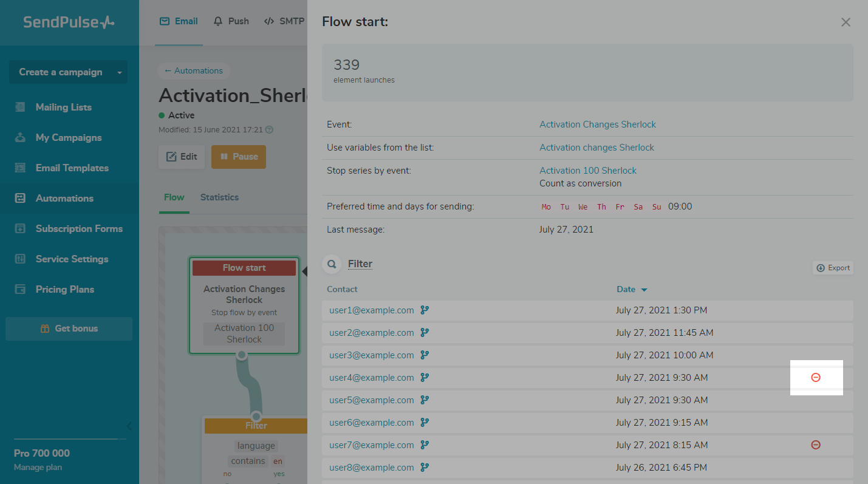Open Manage plan link
Screen dimensions: 868x484
pyautogui.click(x=38, y=468)
